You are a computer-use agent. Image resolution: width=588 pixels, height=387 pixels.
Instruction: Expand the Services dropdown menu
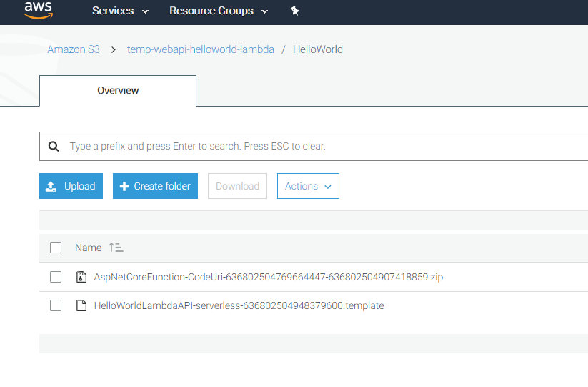pyautogui.click(x=120, y=11)
